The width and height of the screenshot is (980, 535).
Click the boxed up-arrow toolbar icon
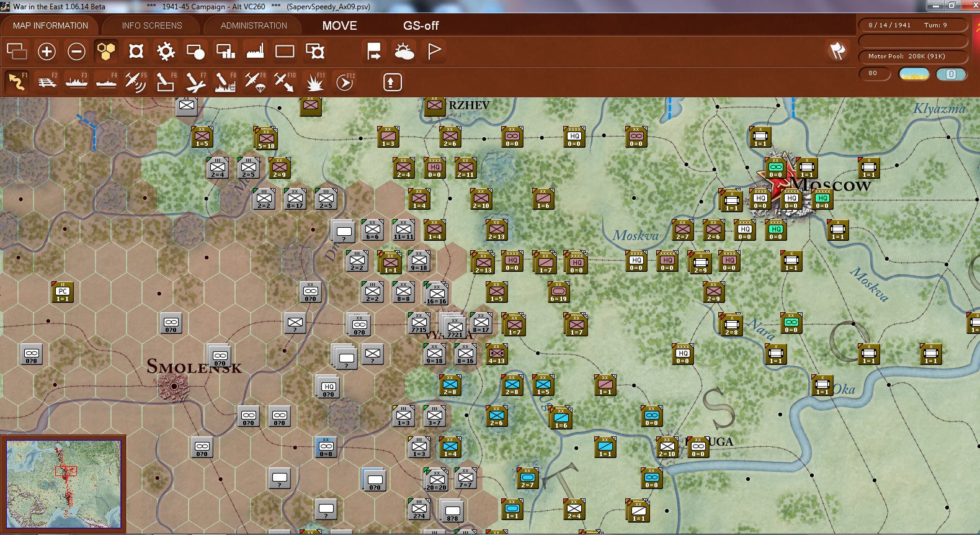click(392, 82)
